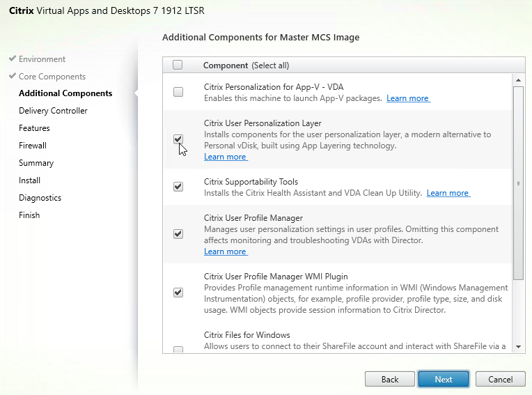
Task: Open Learn more link for App-V VDA
Action: 407,98
